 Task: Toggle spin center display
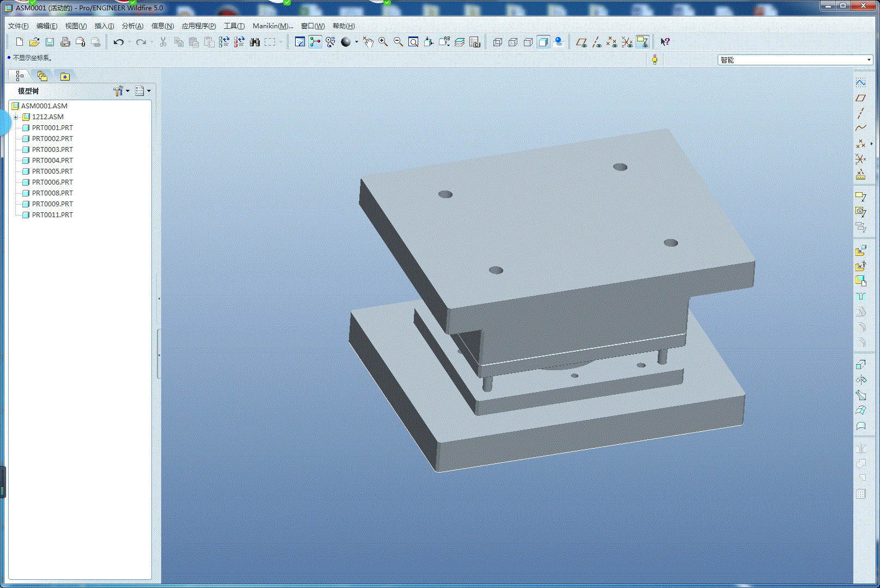[x=315, y=42]
